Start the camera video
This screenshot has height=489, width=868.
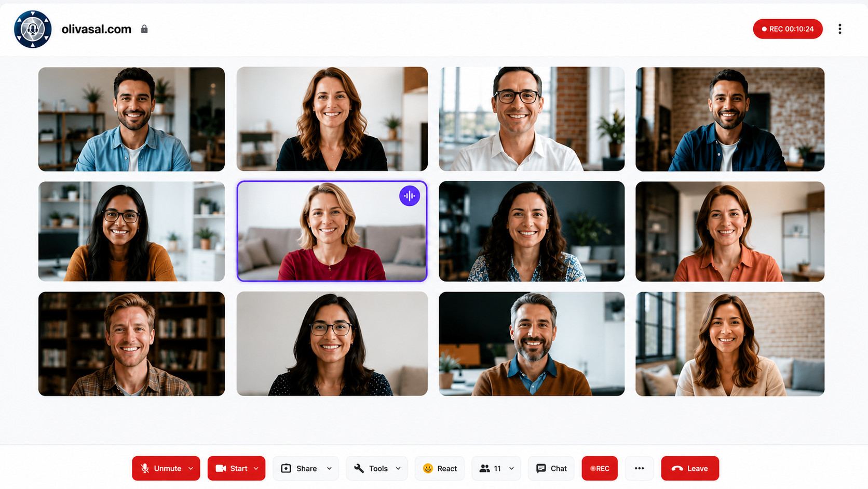(x=232, y=468)
